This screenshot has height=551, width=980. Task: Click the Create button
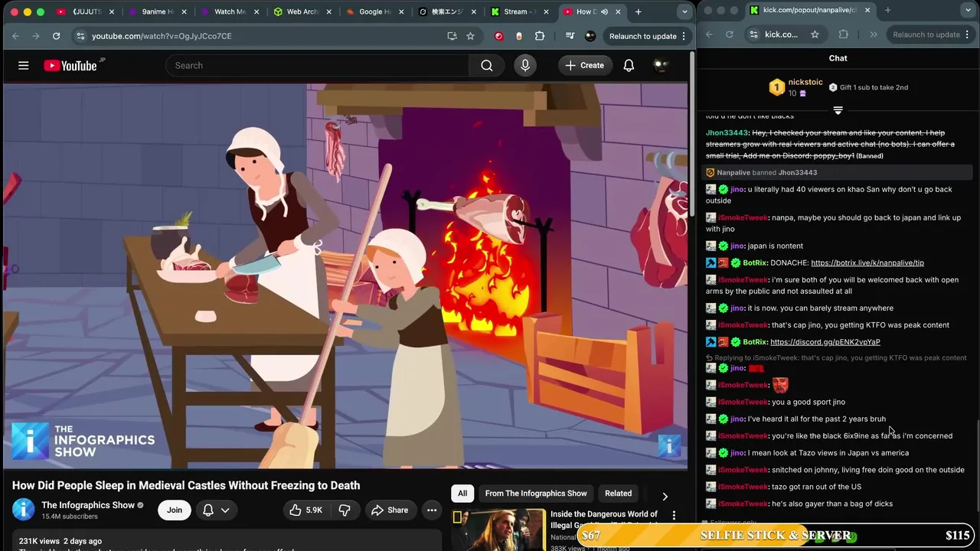pos(585,66)
